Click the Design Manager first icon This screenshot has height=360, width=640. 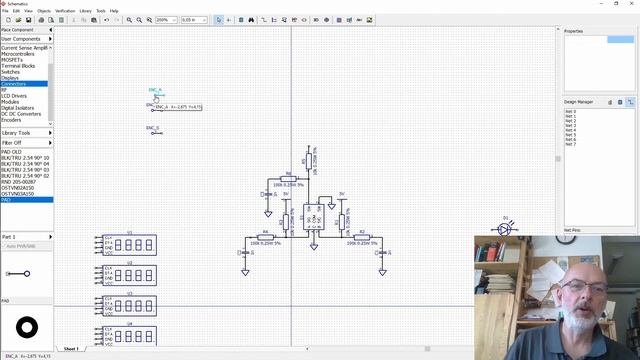click(610, 102)
